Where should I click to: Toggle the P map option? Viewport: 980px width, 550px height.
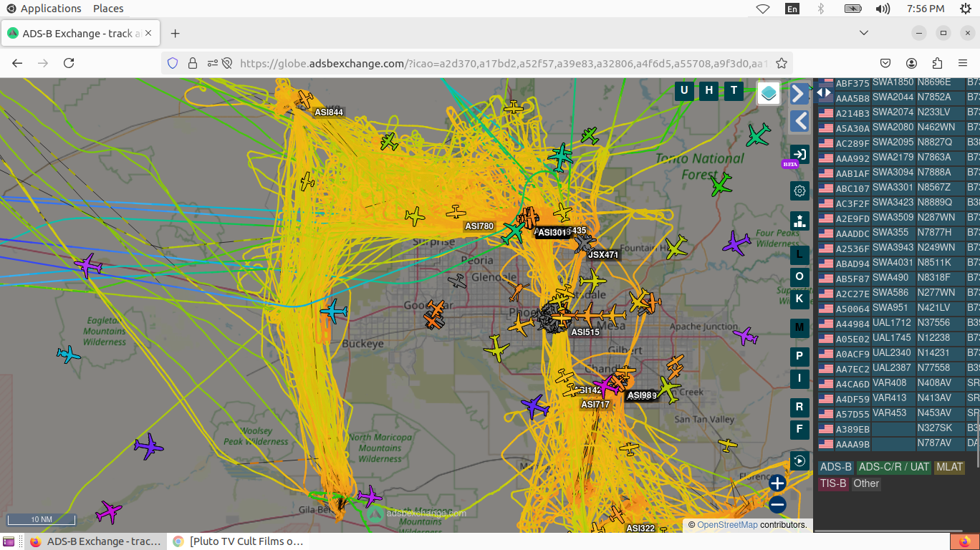point(799,357)
